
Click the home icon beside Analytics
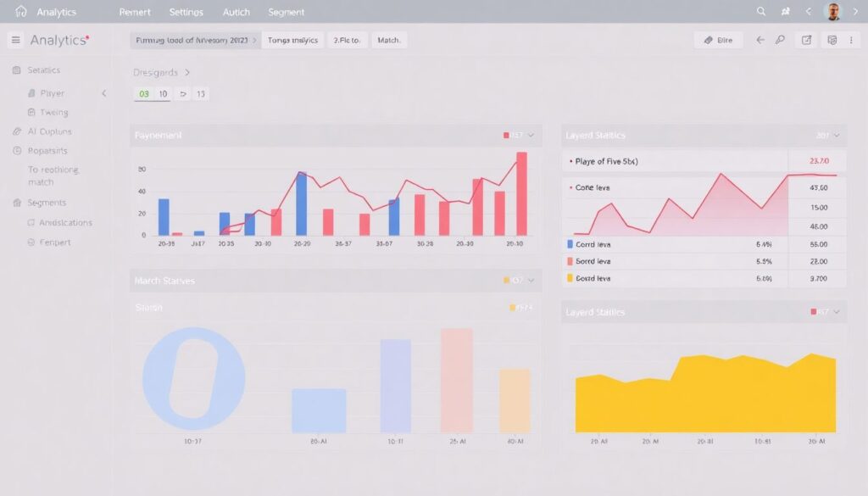pyautogui.click(x=21, y=12)
